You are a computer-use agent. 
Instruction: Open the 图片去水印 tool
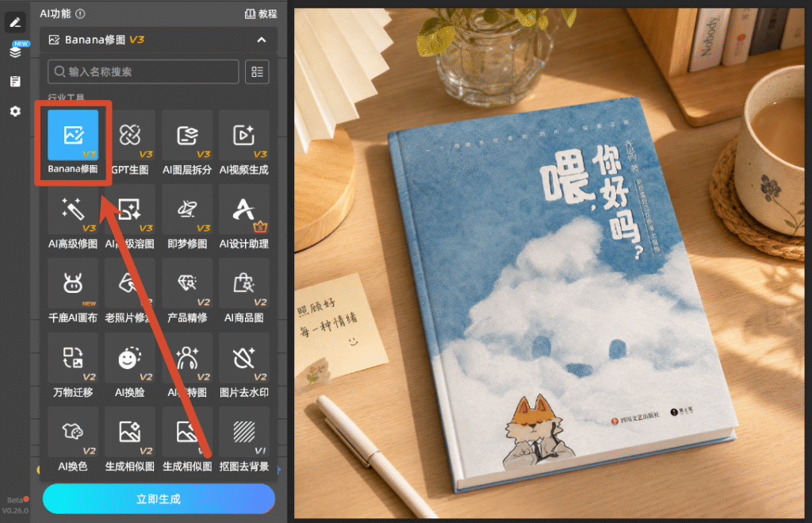[x=244, y=365]
